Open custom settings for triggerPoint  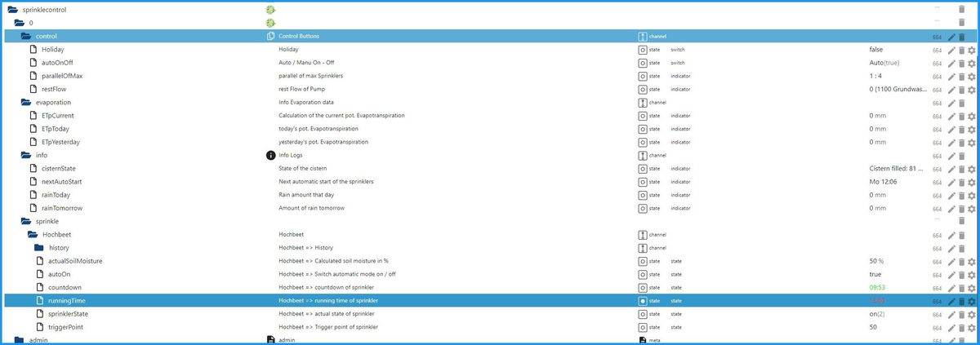pos(971,327)
